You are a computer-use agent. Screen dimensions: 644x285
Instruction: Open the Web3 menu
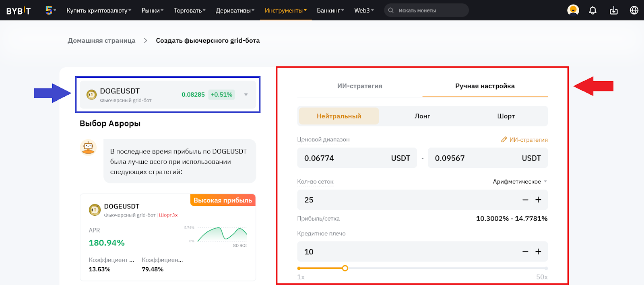(364, 10)
